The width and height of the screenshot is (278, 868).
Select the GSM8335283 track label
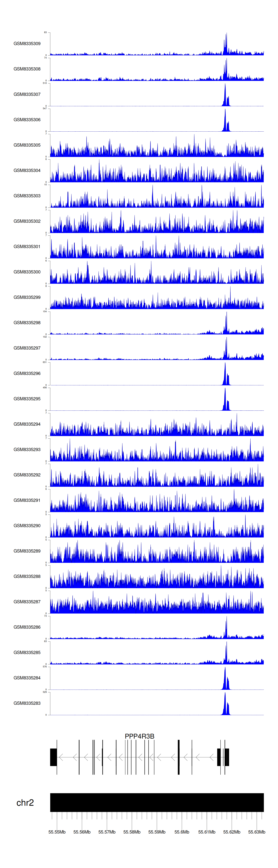click(27, 703)
